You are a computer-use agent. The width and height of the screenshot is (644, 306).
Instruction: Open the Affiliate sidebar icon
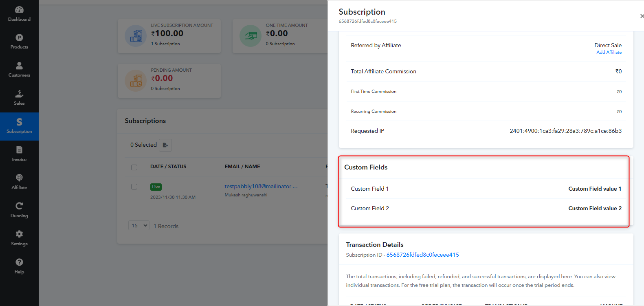point(19,178)
